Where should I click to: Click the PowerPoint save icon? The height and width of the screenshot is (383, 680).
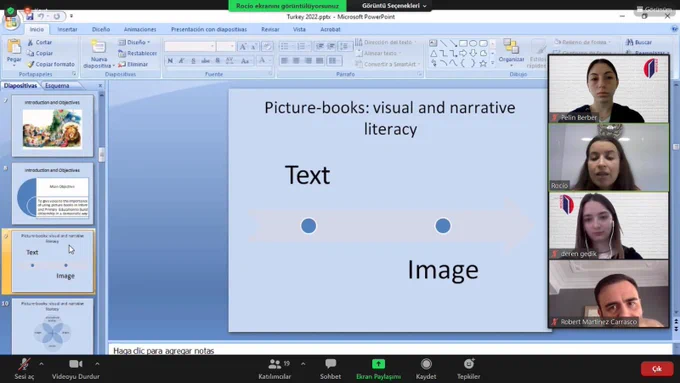[x=29, y=16]
